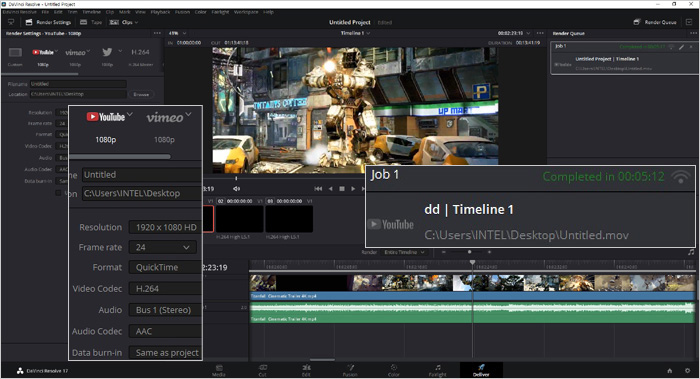Open the File menu
Image resolution: width=700 pixels, height=379 pixels.
pos(45,12)
